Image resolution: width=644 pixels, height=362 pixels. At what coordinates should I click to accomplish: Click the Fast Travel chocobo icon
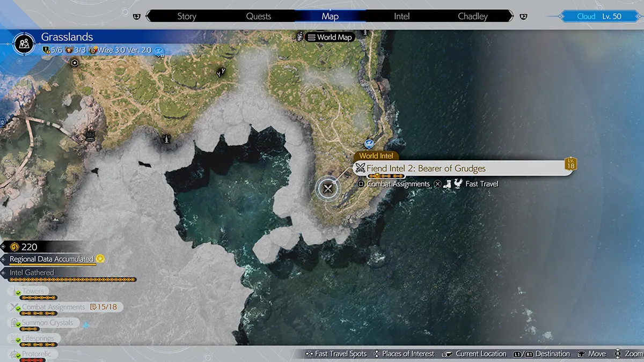[457, 184]
